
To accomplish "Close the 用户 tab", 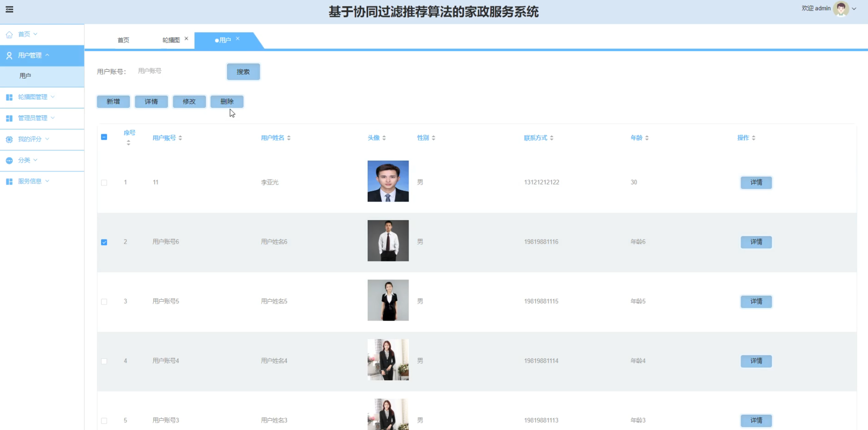I will click(238, 39).
